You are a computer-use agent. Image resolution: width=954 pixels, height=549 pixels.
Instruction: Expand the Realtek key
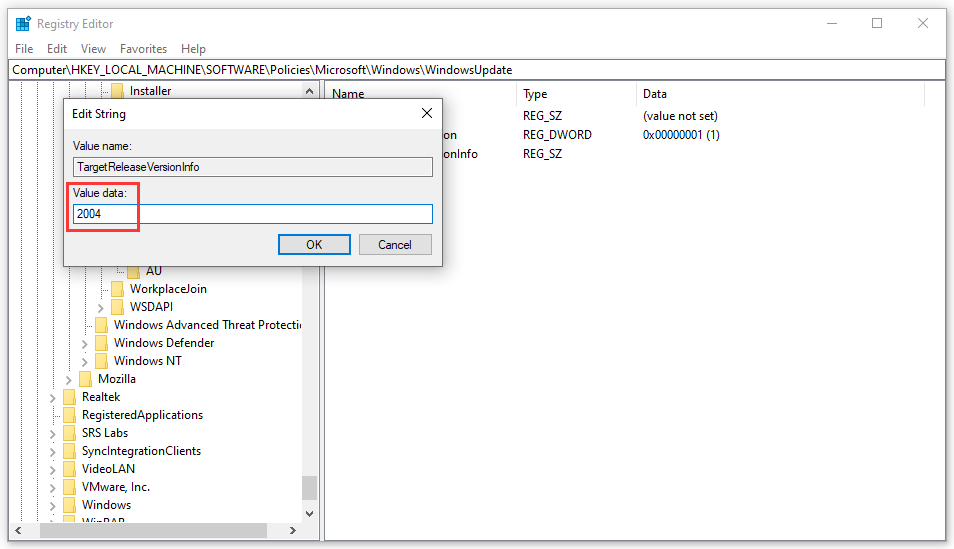point(52,398)
